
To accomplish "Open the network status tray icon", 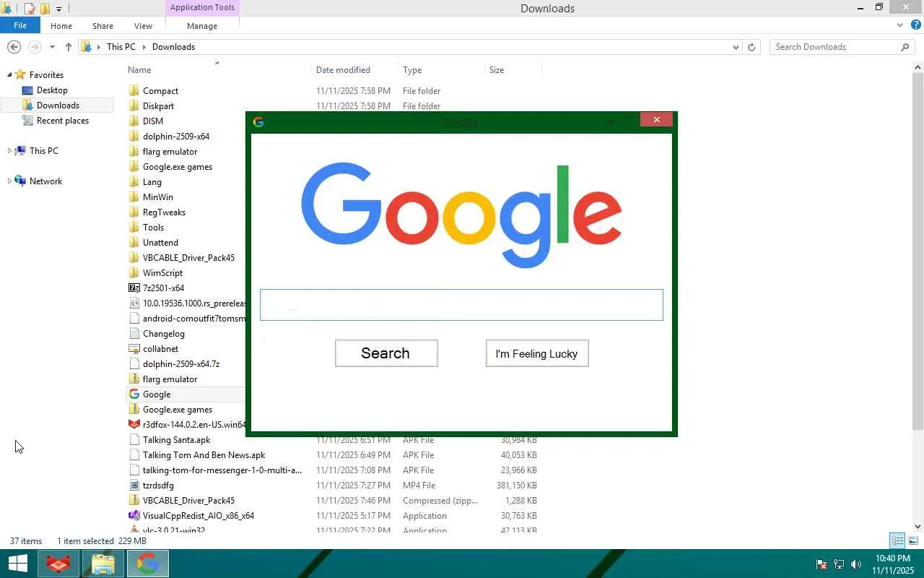I will click(x=839, y=564).
